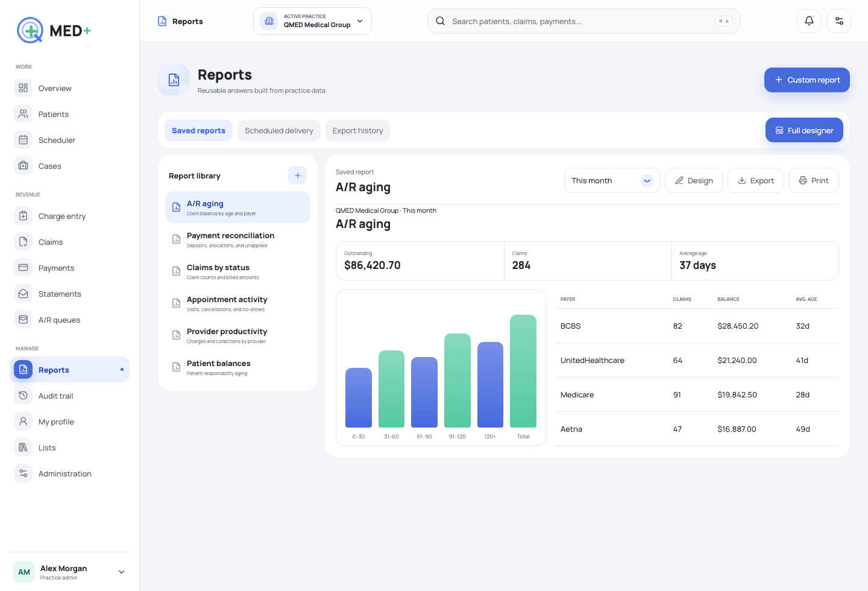Export the A/R aging report
Viewport: 868px width, 591px height.
pyautogui.click(x=756, y=180)
